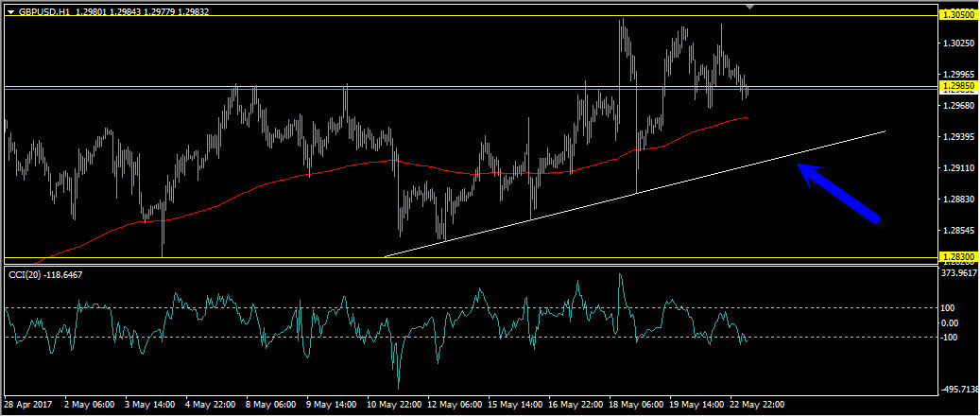Image resolution: width=980 pixels, height=417 pixels.
Task: Click the 2 May 06:00 time label
Action: pyautogui.click(x=90, y=405)
